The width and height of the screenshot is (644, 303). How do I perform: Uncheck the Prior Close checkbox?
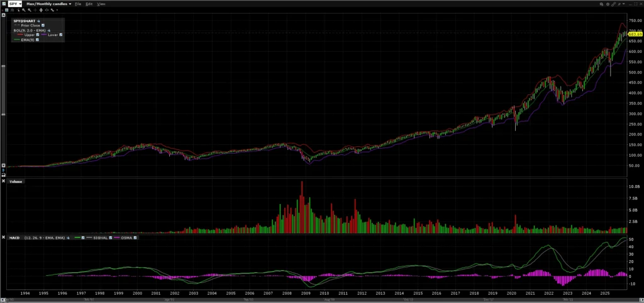pos(43,25)
